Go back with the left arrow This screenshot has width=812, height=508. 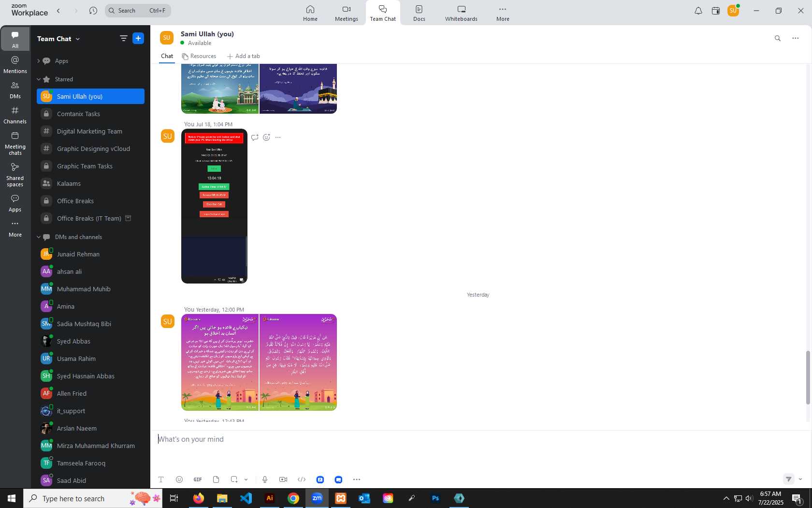coord(58,11)
